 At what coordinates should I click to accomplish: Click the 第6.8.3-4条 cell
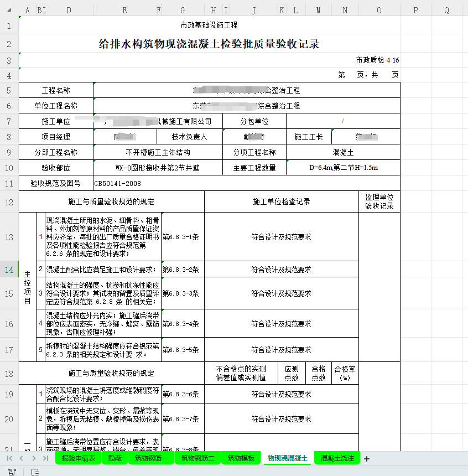coord(183,324)
